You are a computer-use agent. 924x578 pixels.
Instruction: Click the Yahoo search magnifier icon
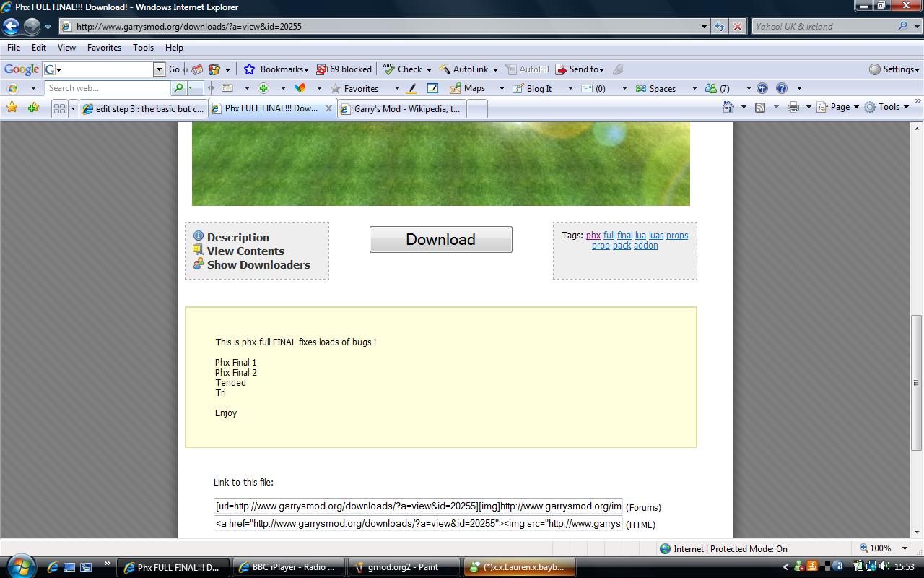coord(903,26)
